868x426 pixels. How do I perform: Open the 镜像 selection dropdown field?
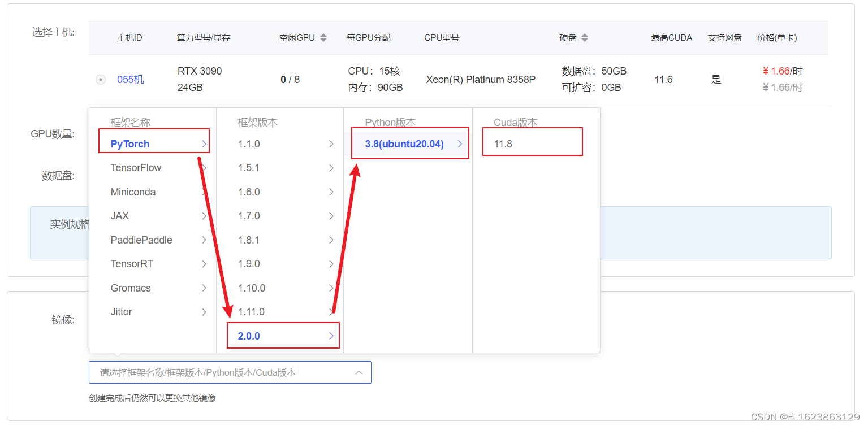click(230, 372)
